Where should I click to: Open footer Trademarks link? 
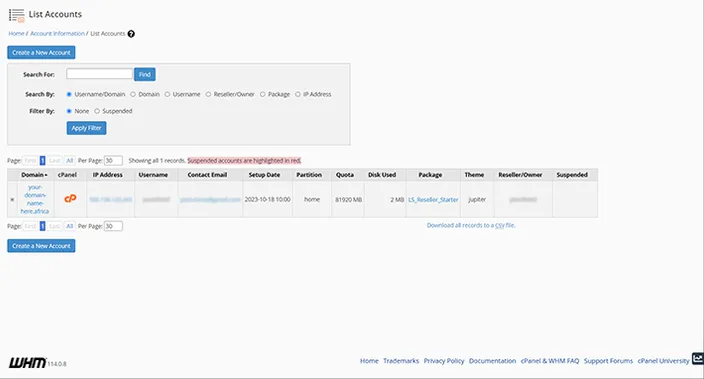coord(401,361)
